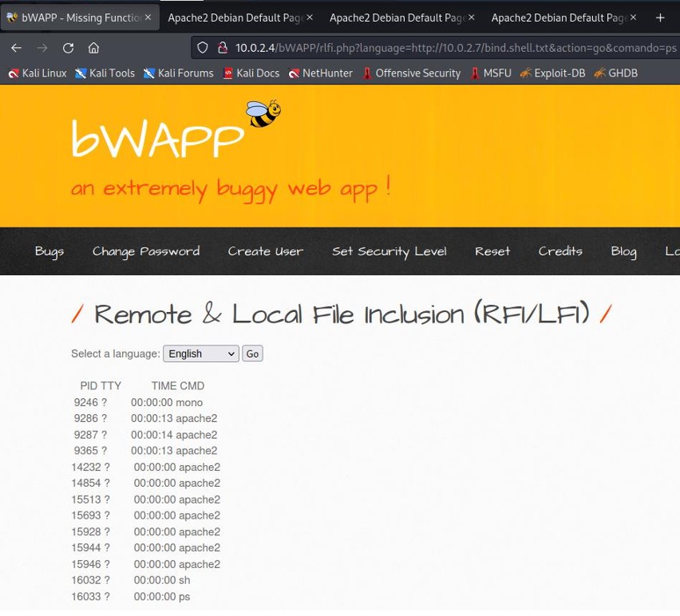Image resolution: width=680 pixels, height=616 pixels.
Task: Open the Offensive Security bookmark
Action: [412, 73]
